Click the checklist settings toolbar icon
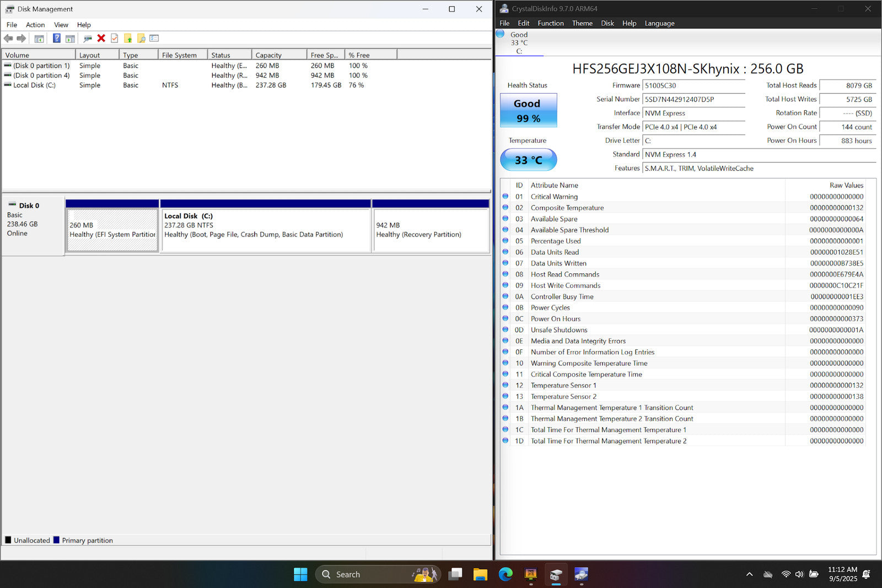882x588 pixels. (154, 39)
